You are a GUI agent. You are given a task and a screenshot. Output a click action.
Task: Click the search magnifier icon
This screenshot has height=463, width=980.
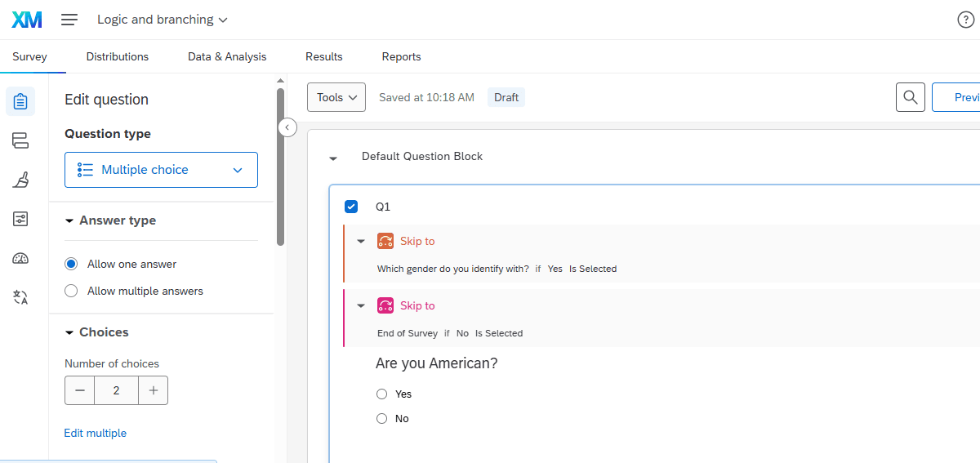pos(910,97)
